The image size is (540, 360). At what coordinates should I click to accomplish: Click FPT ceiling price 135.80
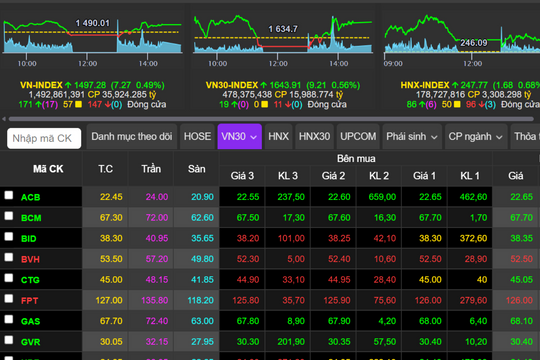tap(155, 300)
